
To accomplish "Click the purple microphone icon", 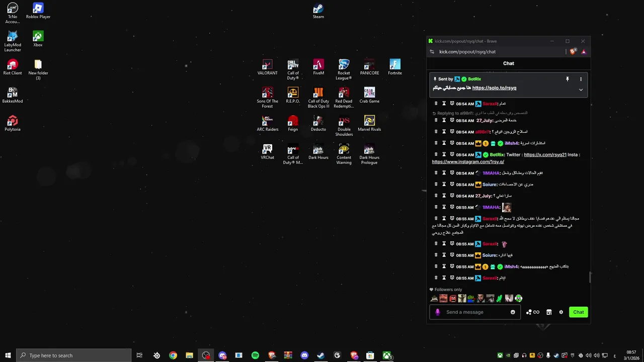I will pyautogui.click(x=437, y=312).
